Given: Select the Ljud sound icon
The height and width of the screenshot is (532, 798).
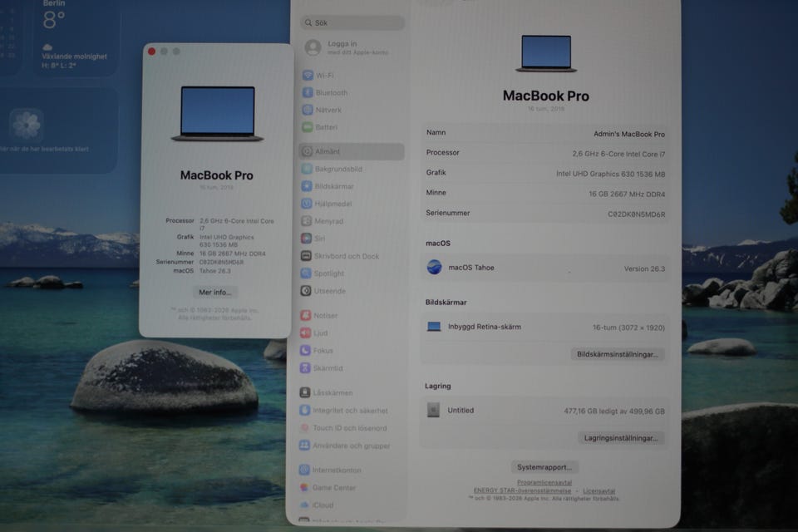Looking at the screenshot, I should (305, 333).
